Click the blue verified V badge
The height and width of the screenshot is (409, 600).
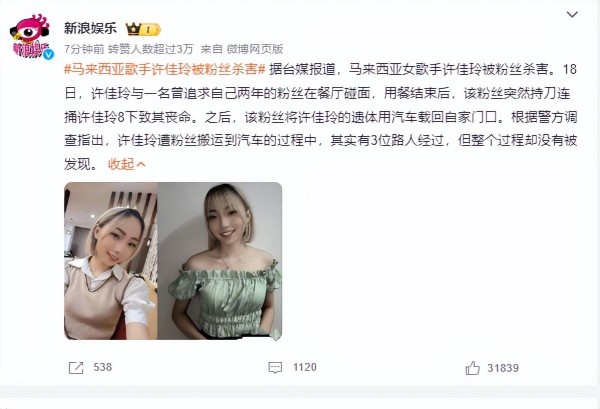point(48,54)
